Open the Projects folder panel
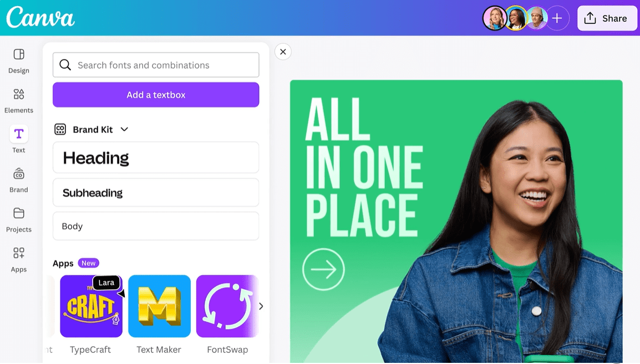 pos(19,220)
